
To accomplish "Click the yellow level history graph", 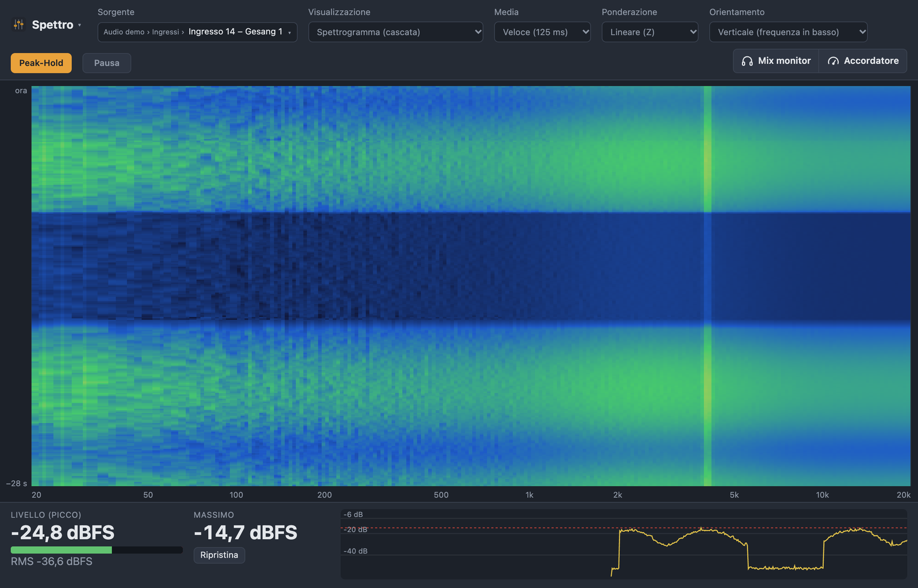I will tap(624, 544).
